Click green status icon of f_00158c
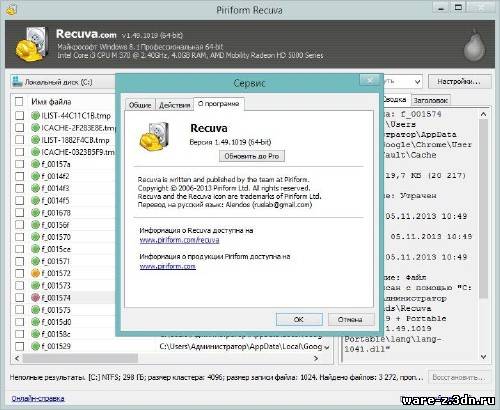This screenshot has width=500, height=410. (35, 334)
